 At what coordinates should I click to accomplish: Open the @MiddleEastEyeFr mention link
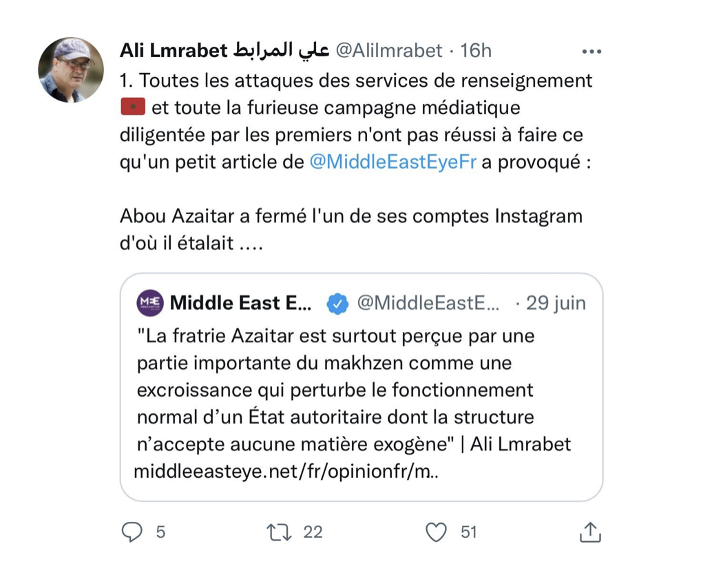tap(393, 163)
